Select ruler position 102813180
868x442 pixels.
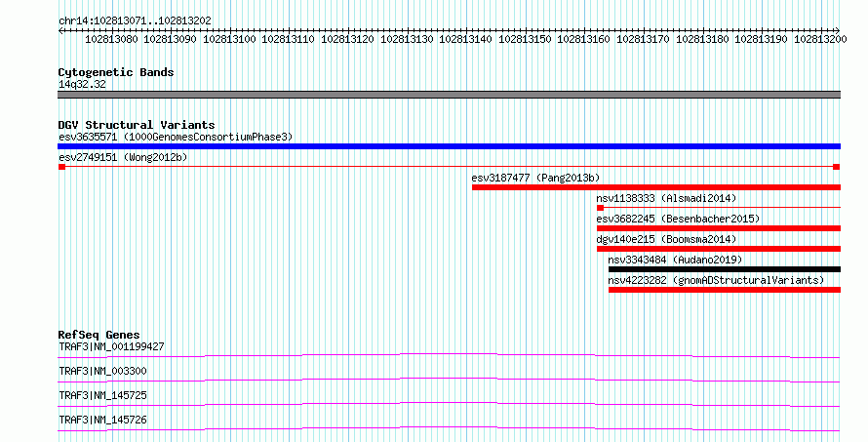(702, 39)
